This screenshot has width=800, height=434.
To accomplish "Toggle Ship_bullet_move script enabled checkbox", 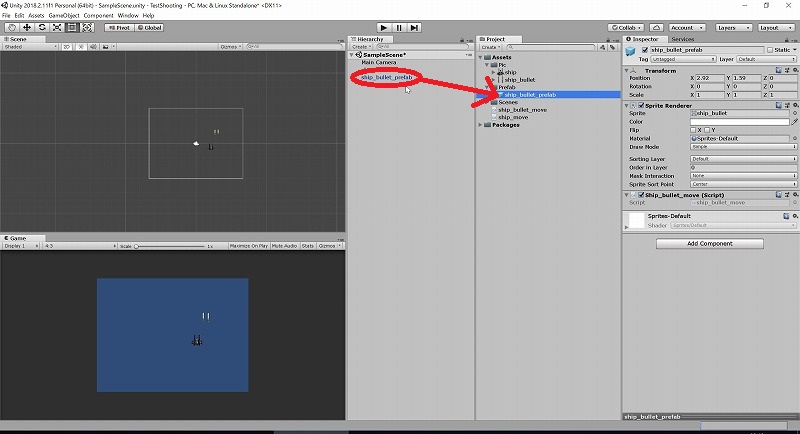I will coord(641,195).
